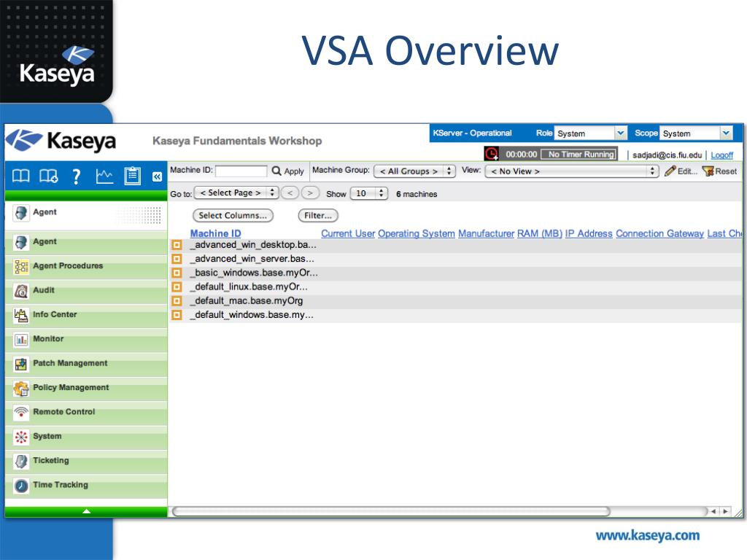Click the bookmark-add book icon
Image resolution: width=747 pixels, height=560 pixels.
tap(49, 176)
